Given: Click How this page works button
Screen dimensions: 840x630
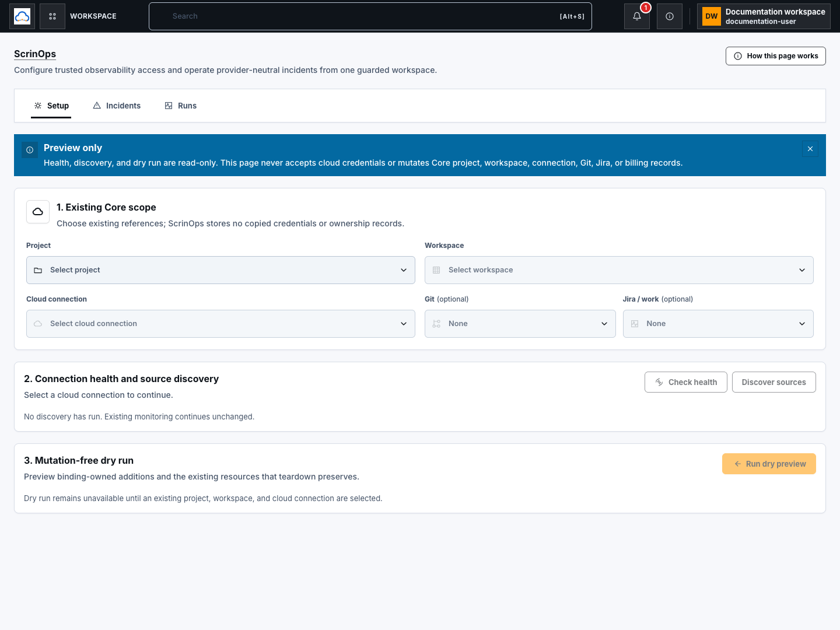Looking at the screenshot, I should point(776,56).
